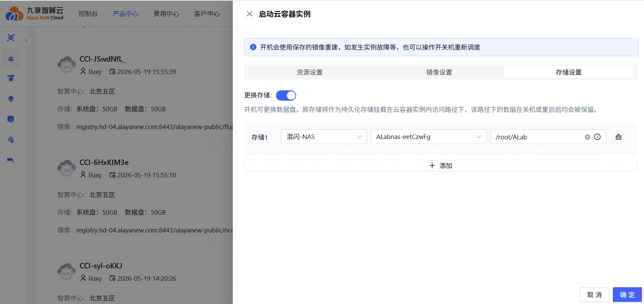Click the 确定 button
Viewport: 644px width, 304px height.
(x=627, y=294)
